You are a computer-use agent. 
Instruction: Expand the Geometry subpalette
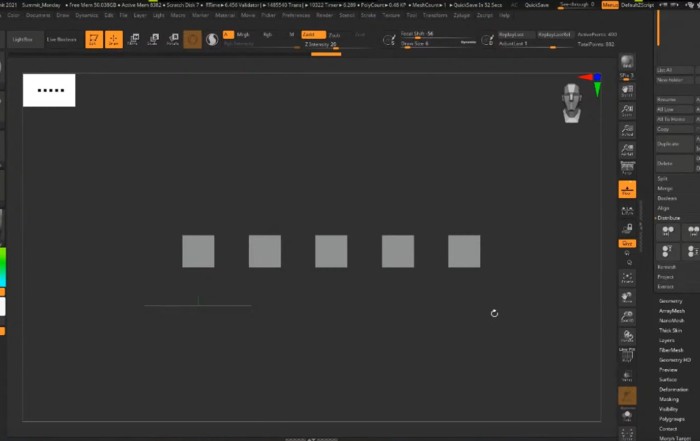tap(671, 300)
